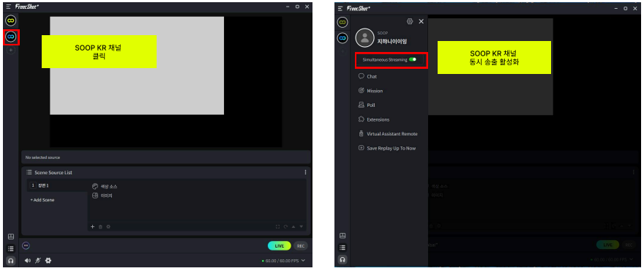Toggle the scene list icon in left window sidebar
644x271 pixels.
tap(11, 249)
